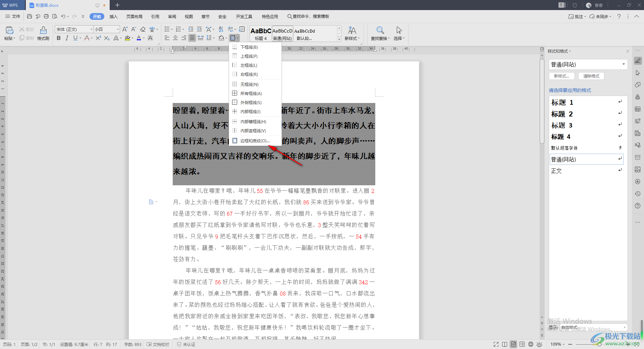Switch to reading layout (book) view
Viewport: 644px width, 349px height.
tap(505, 344)
